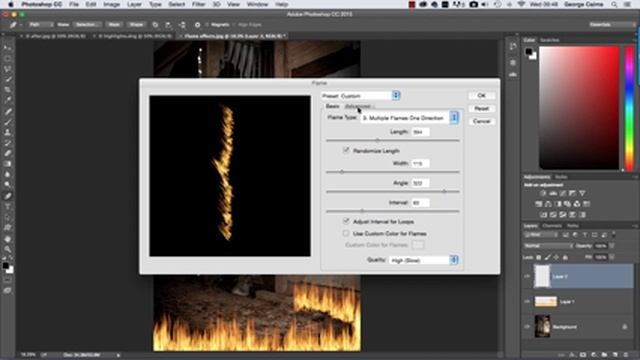The width and height of the screenshot is (640, 360).
Task: Click the Mask button in options bar
Action: 114,25
